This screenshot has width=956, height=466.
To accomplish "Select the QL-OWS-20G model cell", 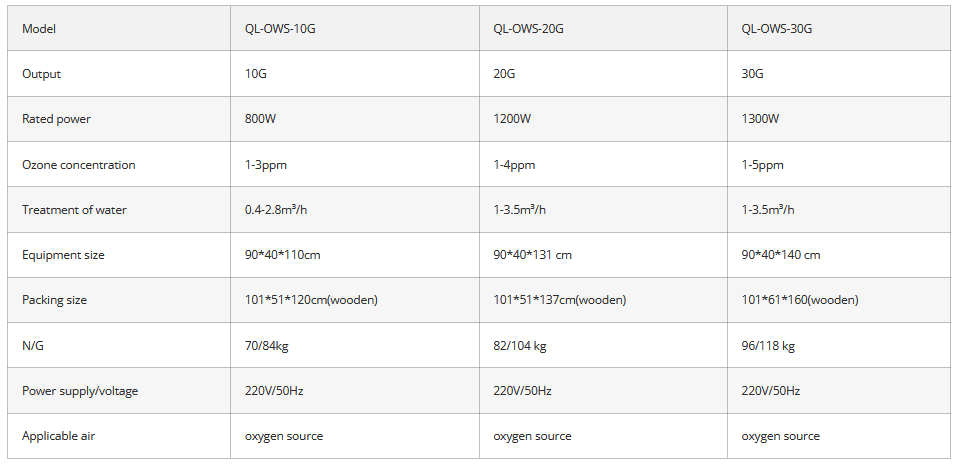I will pyautogui.click(x=529, y=28).
